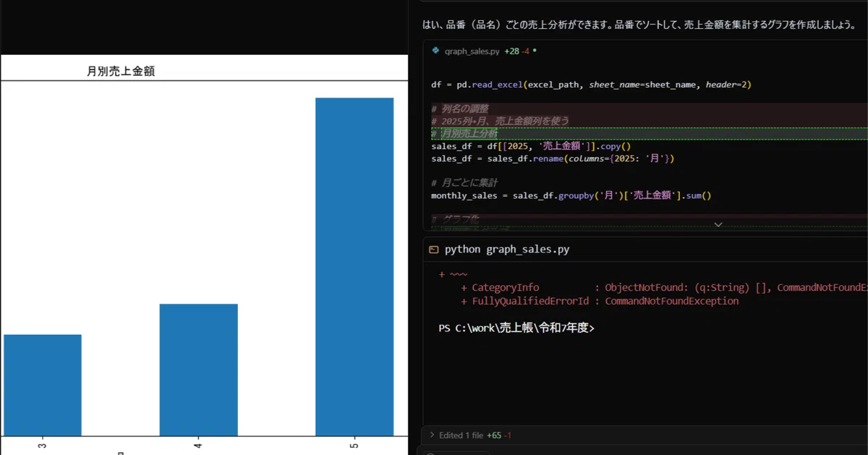868x455 pixels.
Task: Click the removed comment "# 2025列→月、売上金額列を使う"
Action: click(500, 121)
